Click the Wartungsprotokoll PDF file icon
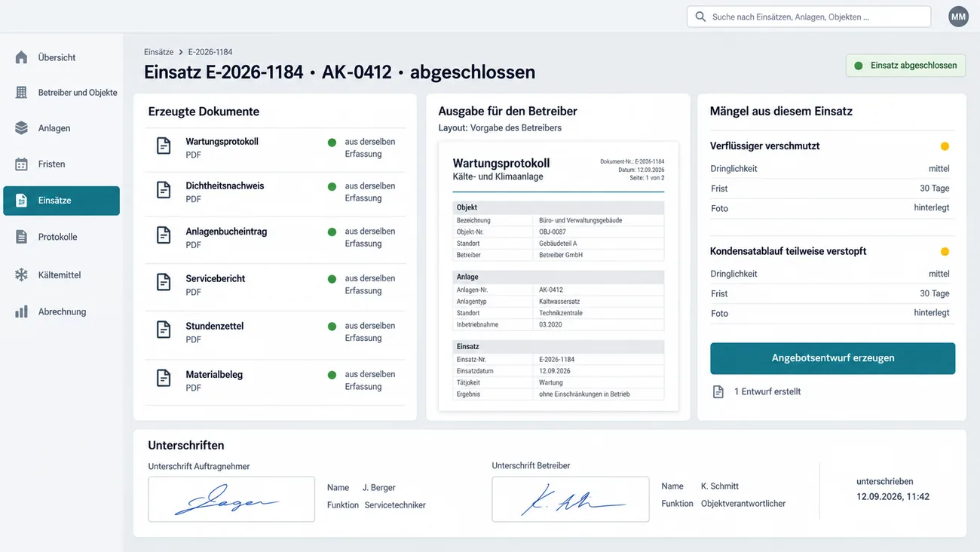The width and height of the screenshot is (980, 552). click(x=164, y=146)
